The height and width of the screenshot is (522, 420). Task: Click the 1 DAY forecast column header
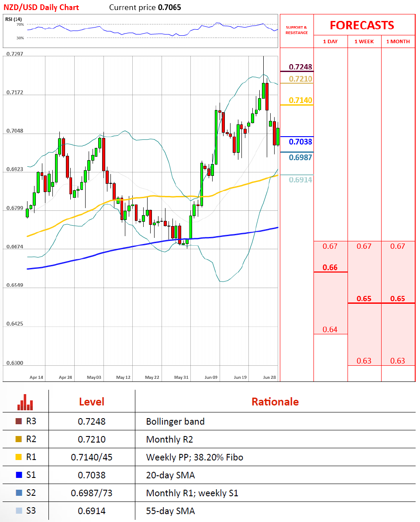click(330, 41)
